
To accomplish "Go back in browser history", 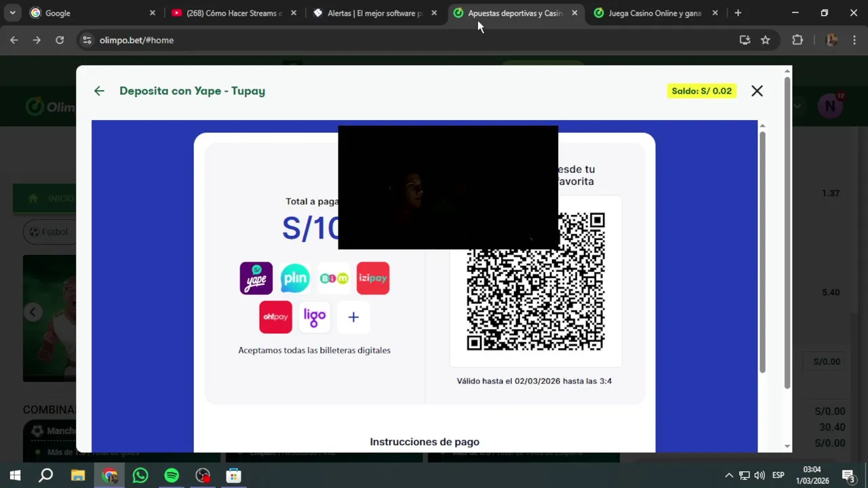I will pos(14,40).
